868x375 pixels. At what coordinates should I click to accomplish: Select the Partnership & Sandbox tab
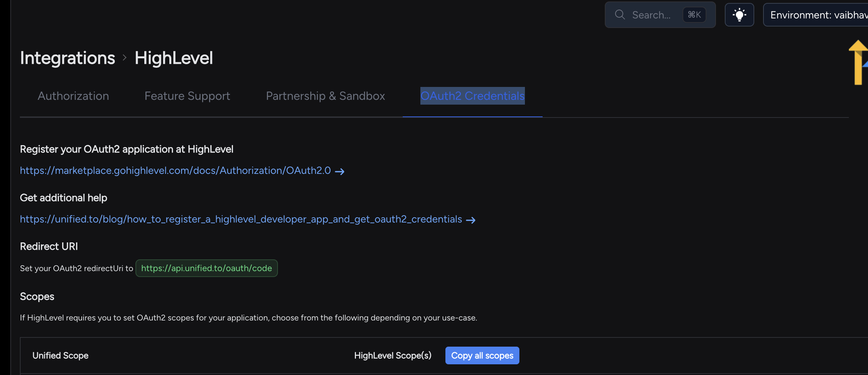coord(325,96)
